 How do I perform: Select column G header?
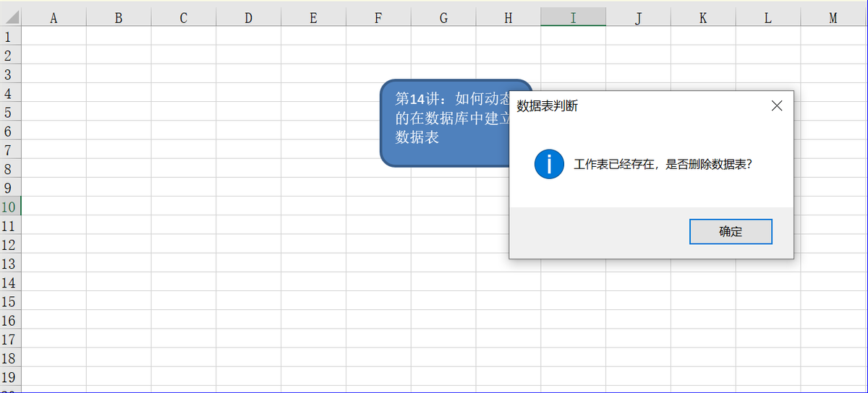click(443, 17)
